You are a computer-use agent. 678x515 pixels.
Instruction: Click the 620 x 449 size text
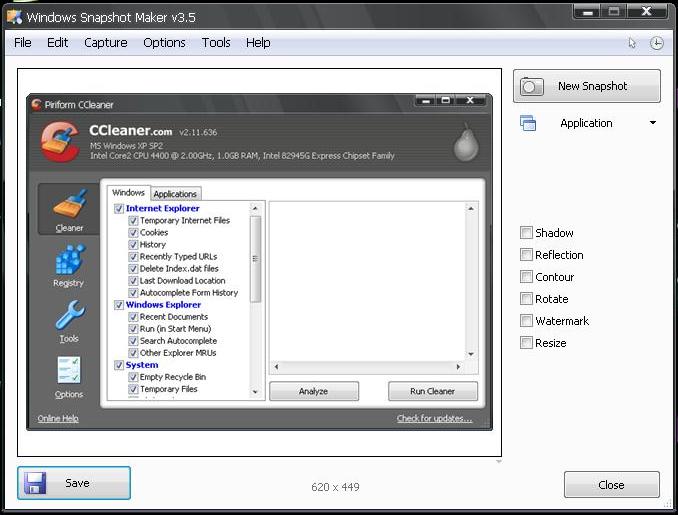click(335, 487)
